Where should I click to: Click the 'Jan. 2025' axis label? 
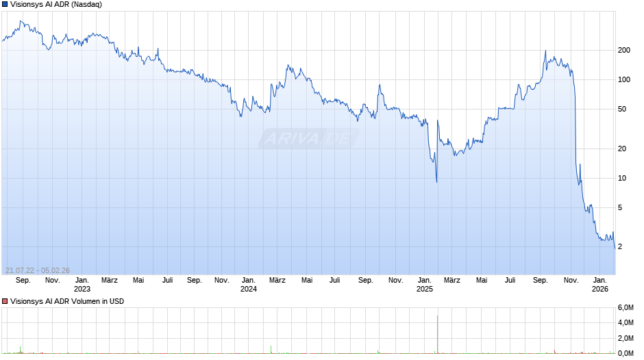point(425,285)
